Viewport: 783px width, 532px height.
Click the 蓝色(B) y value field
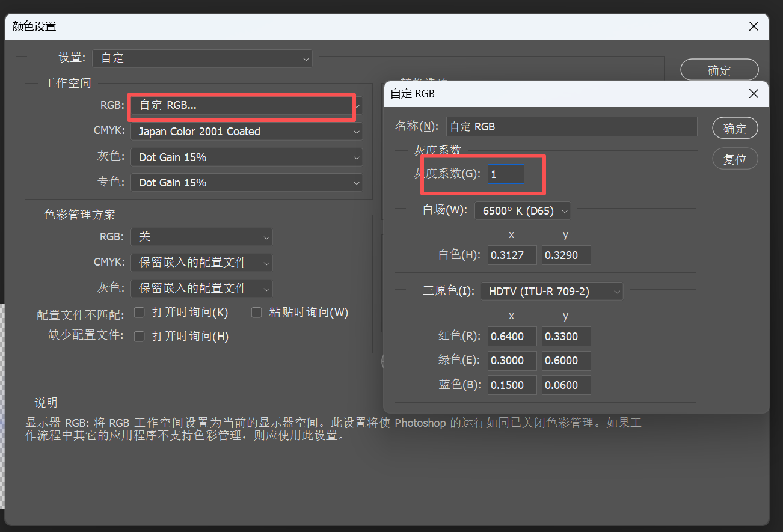566,385
